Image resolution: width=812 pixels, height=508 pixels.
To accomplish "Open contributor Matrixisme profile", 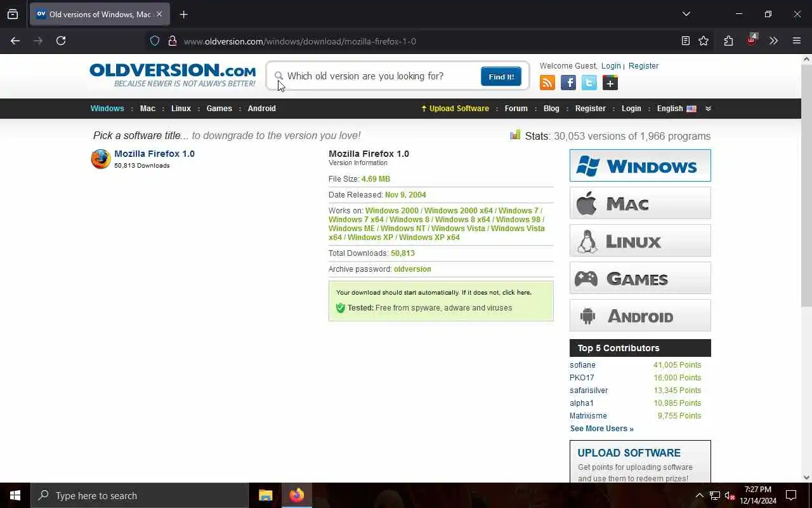I will pyautogui.click(x=588, y=416).
